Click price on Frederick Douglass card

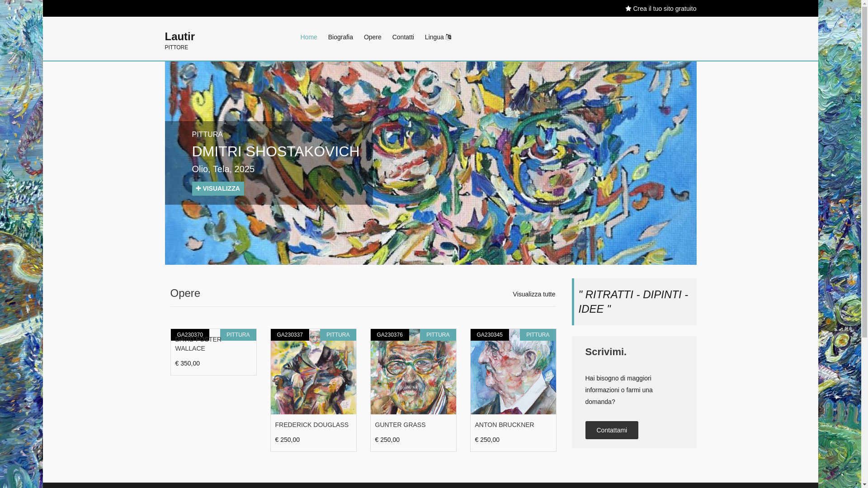288,440
